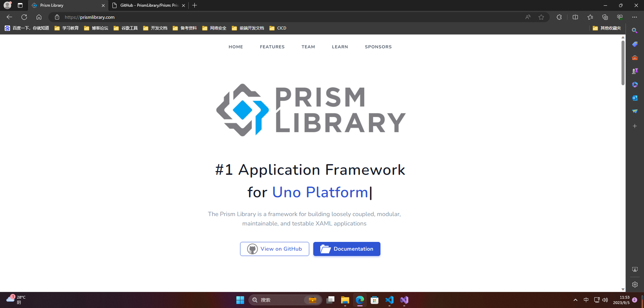Open the 百度一下 bookmark
The width and height of the screenshot is (644, 308).
pos(27,28)
